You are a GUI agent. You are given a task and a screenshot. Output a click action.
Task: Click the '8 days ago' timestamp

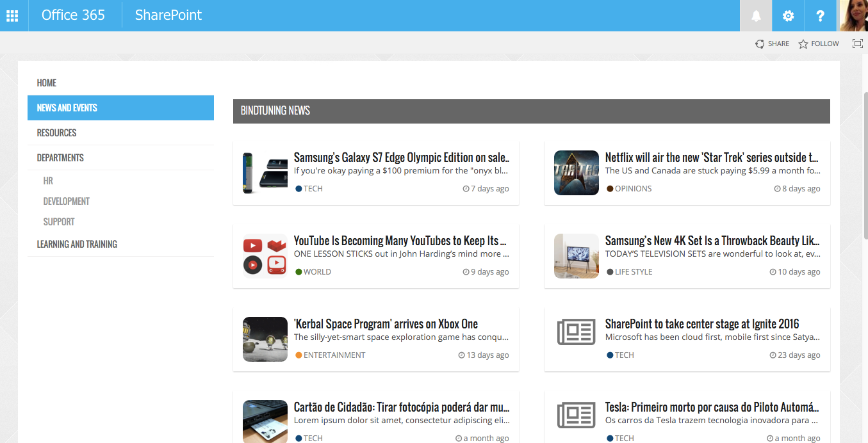coord(797,189)
